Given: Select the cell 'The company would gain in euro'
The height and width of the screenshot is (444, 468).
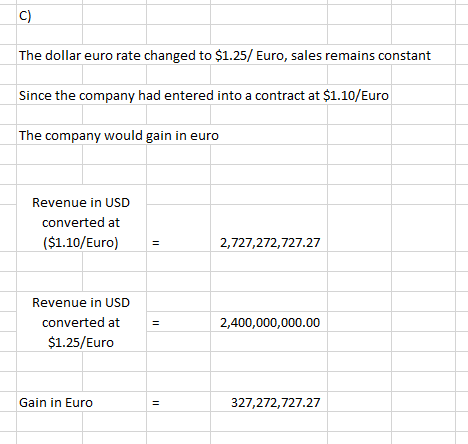Looking at the screenshot, I should click(x=119, y=135).
